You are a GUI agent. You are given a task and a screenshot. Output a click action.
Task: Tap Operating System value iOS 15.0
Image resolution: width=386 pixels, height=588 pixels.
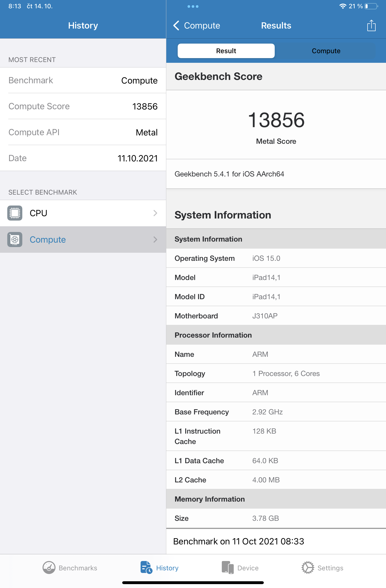coord(266,258)
